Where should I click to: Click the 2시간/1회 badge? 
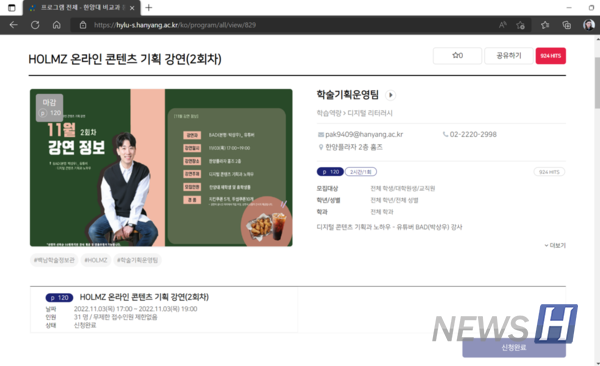(361, 172)
